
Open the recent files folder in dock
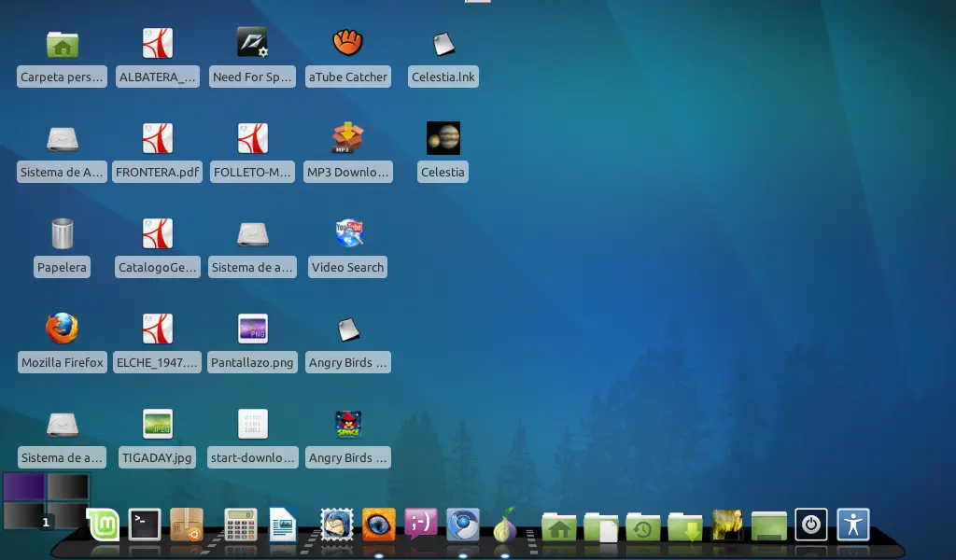click(x=642, y=525)
